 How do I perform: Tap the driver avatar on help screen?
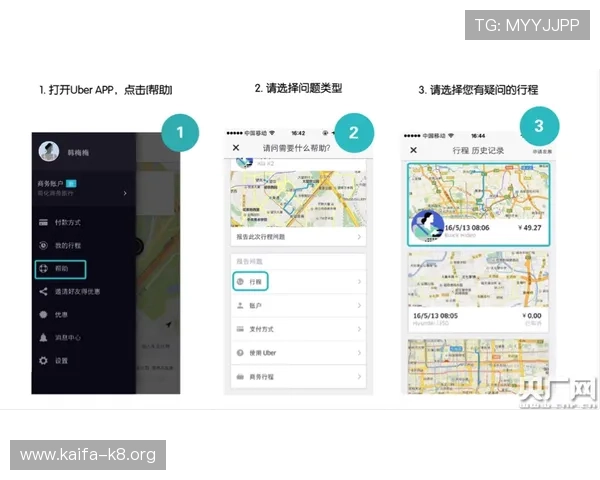244,162
